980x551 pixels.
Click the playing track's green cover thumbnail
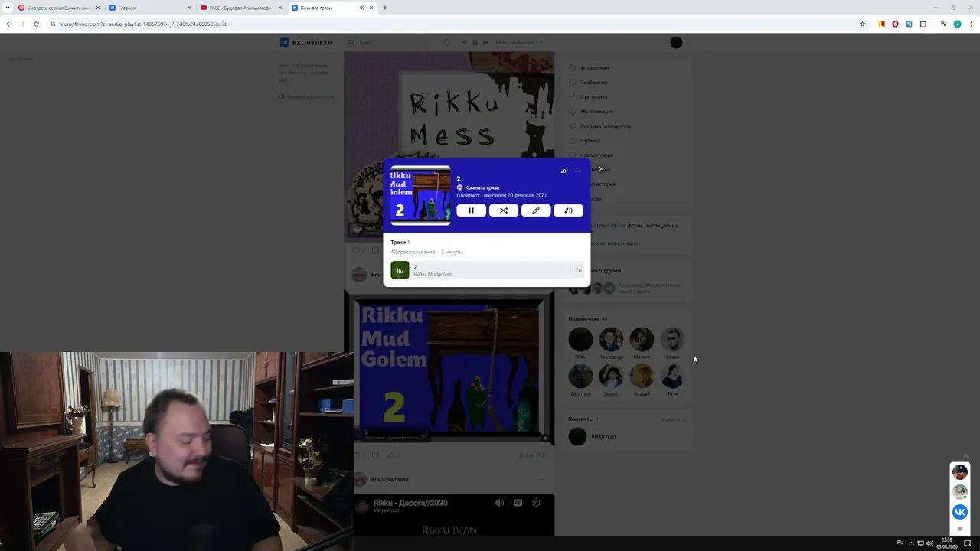point(400,270)
